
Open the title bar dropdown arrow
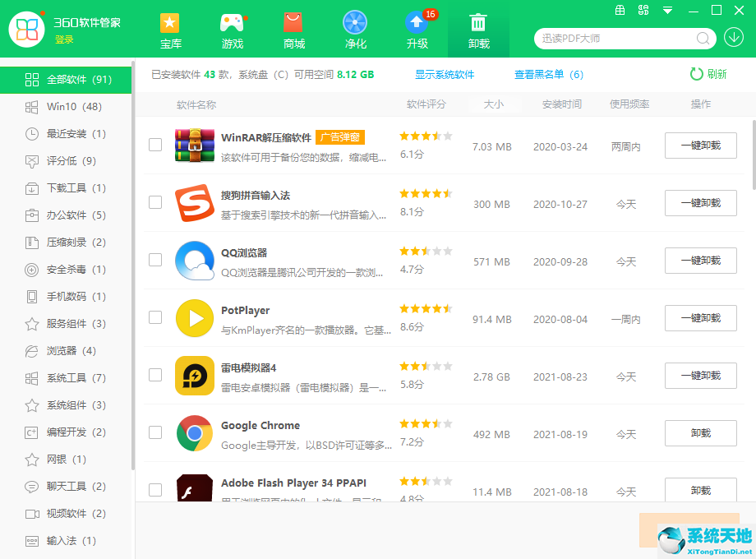666,11
